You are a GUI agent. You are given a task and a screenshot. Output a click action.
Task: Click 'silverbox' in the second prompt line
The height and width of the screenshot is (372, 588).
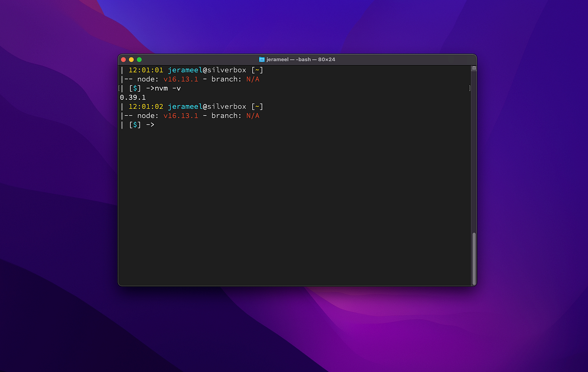pos(227,106)
